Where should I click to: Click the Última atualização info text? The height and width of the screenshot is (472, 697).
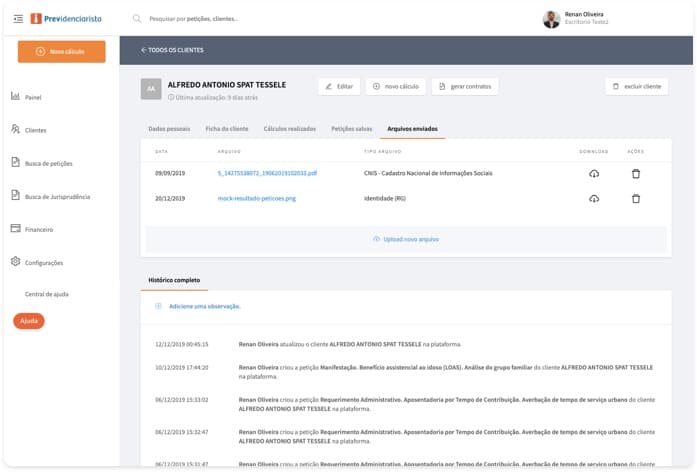click(x=213, y=97)
